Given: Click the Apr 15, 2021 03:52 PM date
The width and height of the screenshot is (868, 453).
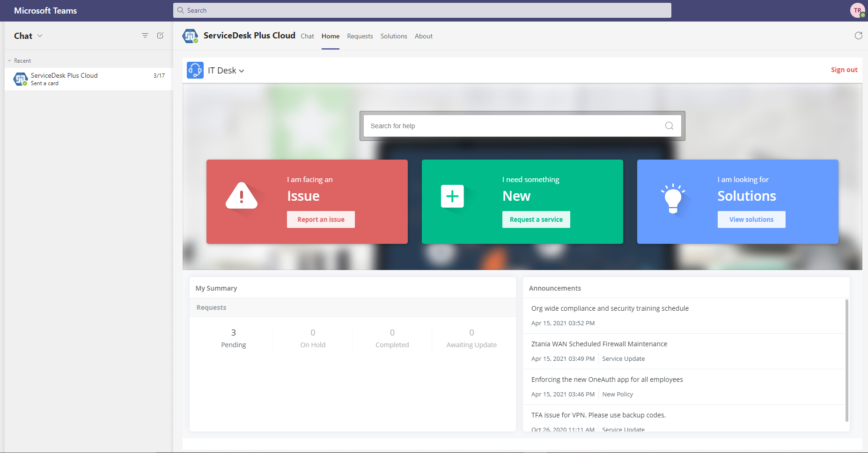Looking at the screenshot, I should coord(563,323).
